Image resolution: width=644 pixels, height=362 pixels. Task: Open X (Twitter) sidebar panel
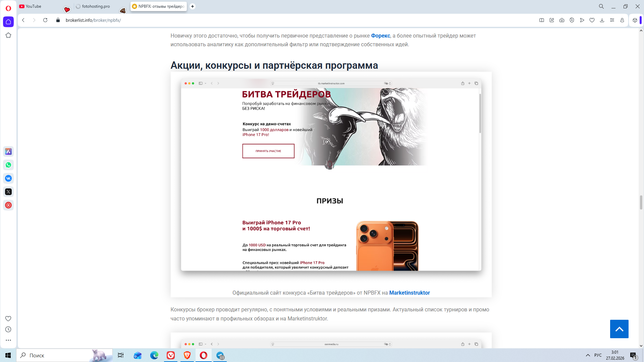click(8, 192)
